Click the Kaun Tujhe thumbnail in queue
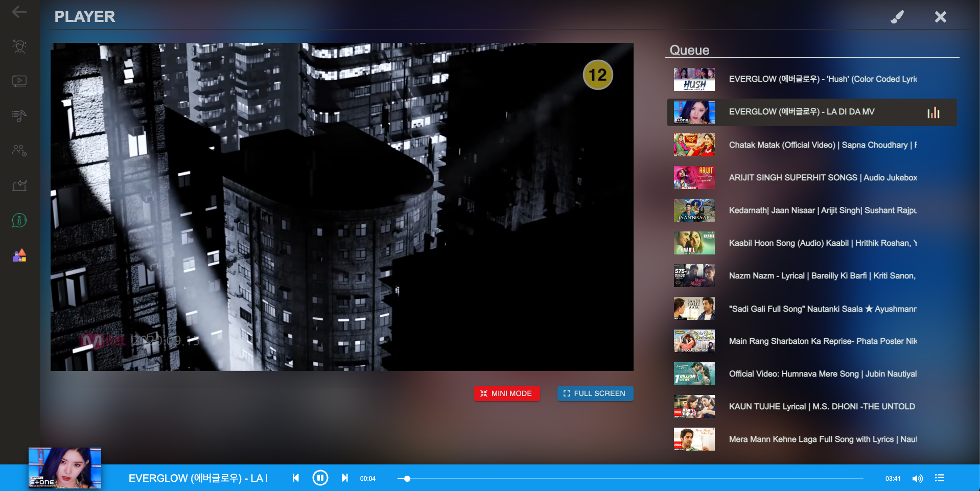The image size is (980, 491). pyautogui.click(x=694, y=407)
